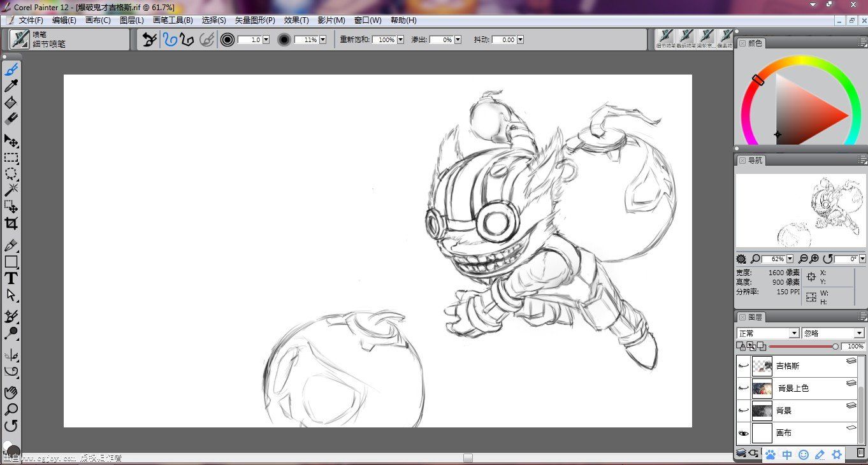Select the Pen shape tool
Viewport: 868px width, 465px height.
pyautogui.click(x=11, y=245)
